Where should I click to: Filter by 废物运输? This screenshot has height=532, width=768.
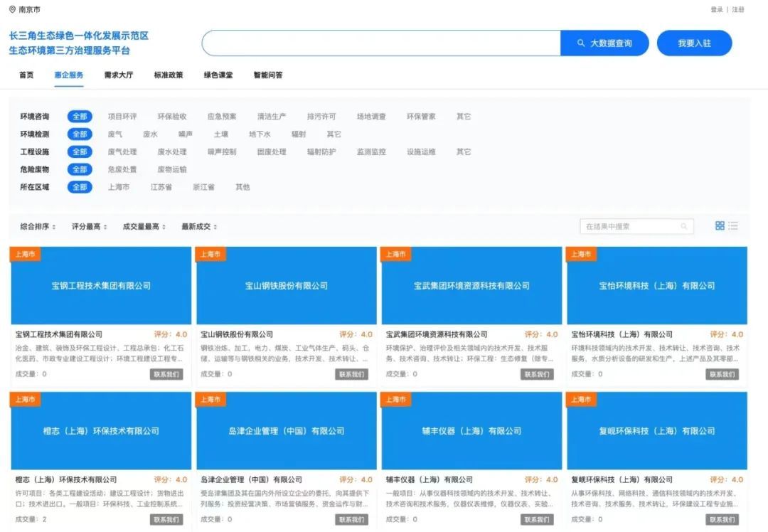pyautogui.click(x=172, y=169)
